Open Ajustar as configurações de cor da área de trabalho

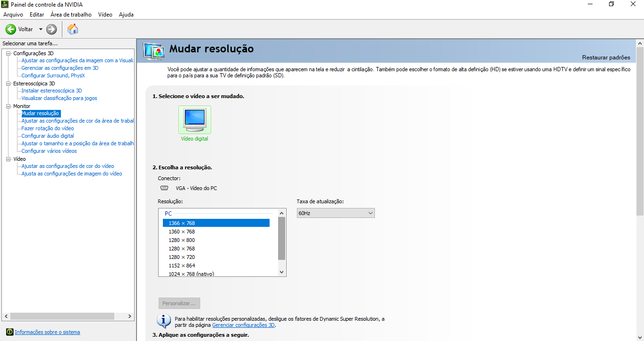(78, 121)
